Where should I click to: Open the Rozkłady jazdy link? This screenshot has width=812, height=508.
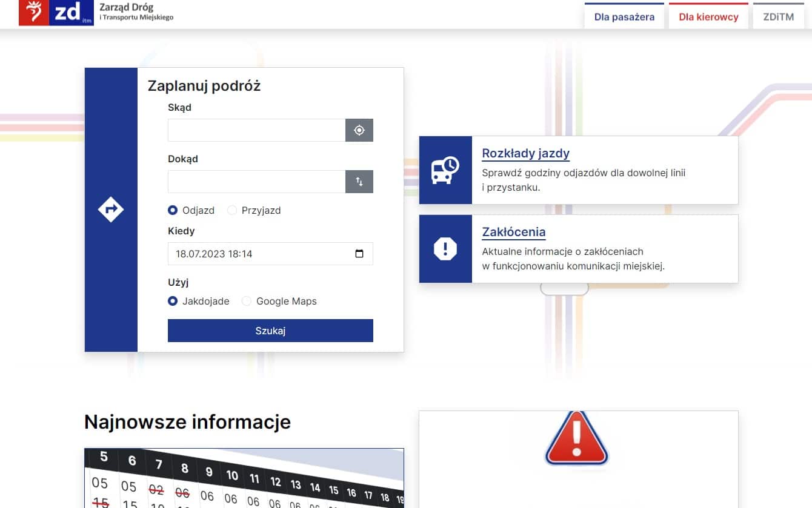525,153
